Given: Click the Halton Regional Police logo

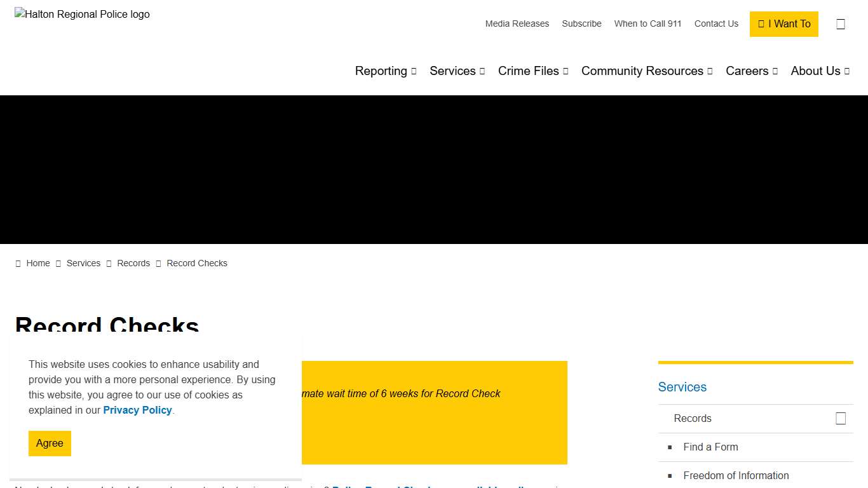Looking at the screenshot, I should click(x=83, y=14).
